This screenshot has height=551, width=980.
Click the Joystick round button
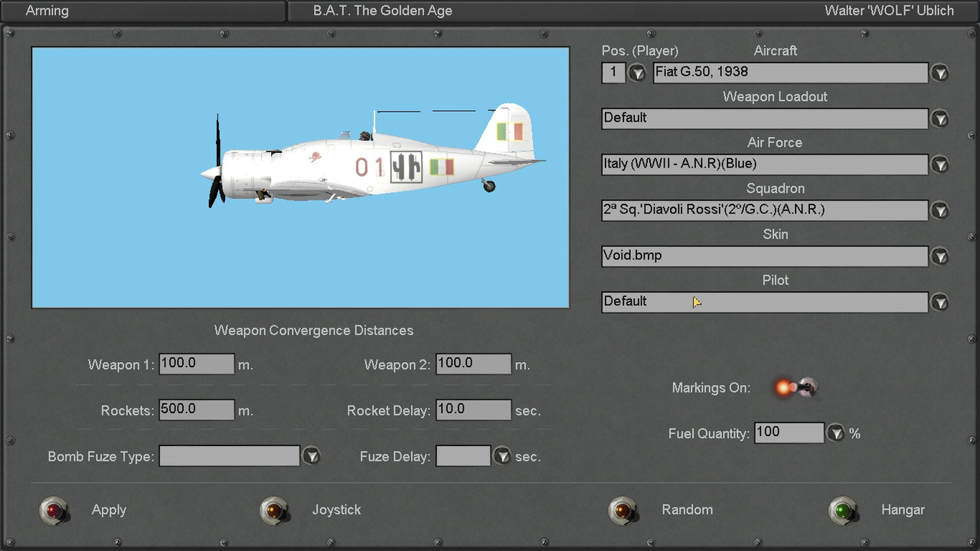pos(273,510)
